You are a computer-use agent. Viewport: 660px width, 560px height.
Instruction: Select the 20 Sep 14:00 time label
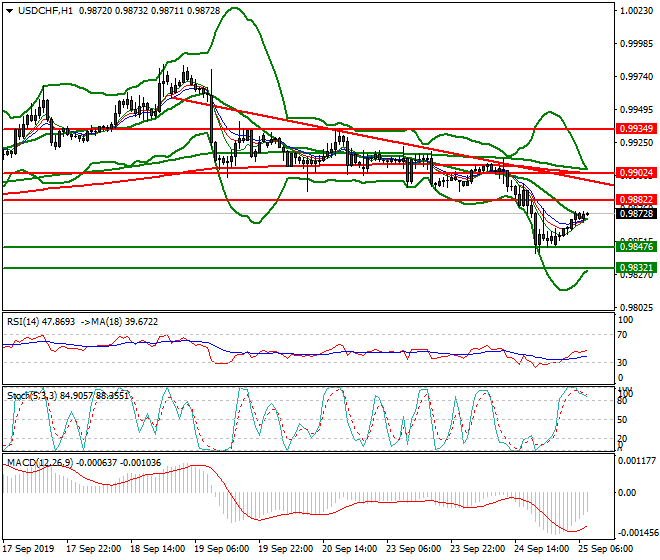point(349,549)
